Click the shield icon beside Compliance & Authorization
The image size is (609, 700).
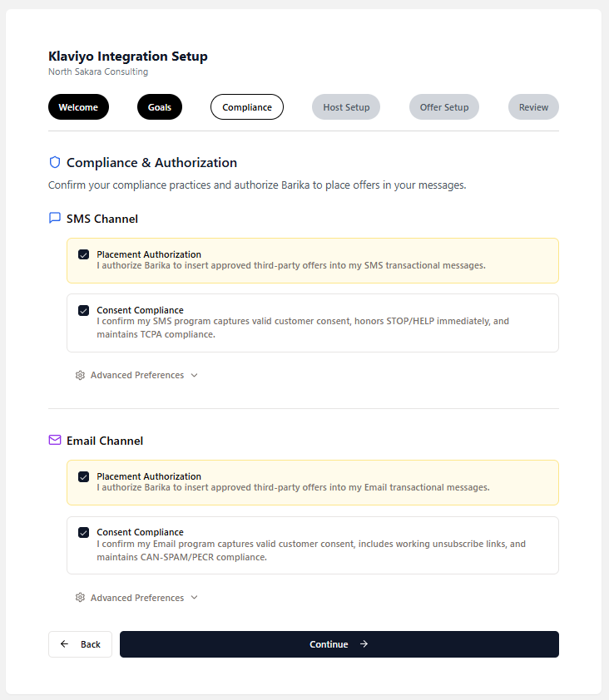pos(55,162)
